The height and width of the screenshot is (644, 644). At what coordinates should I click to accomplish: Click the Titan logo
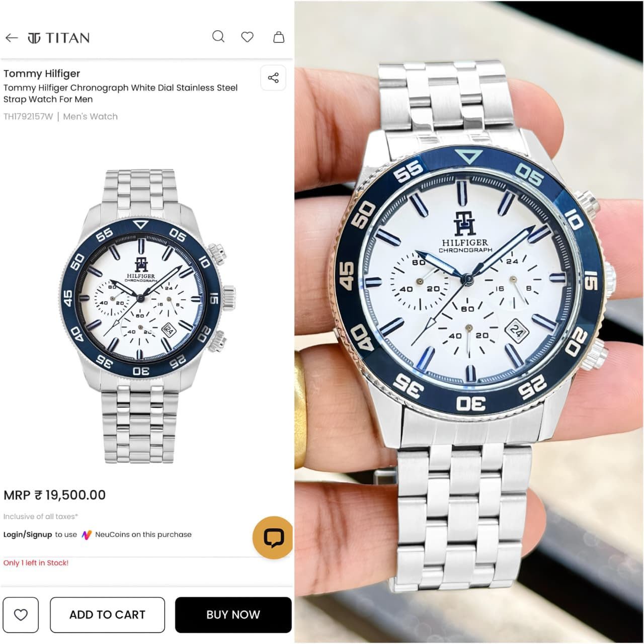[x=59, y=38]
